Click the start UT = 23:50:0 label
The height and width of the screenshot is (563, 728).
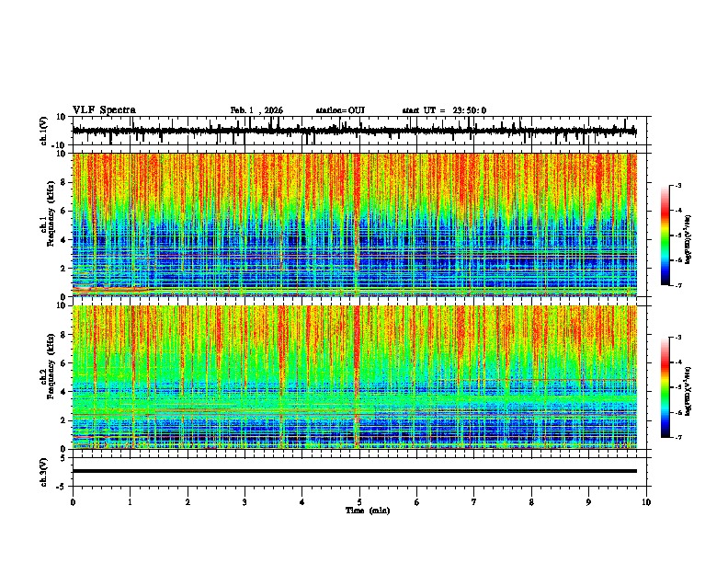444,110
